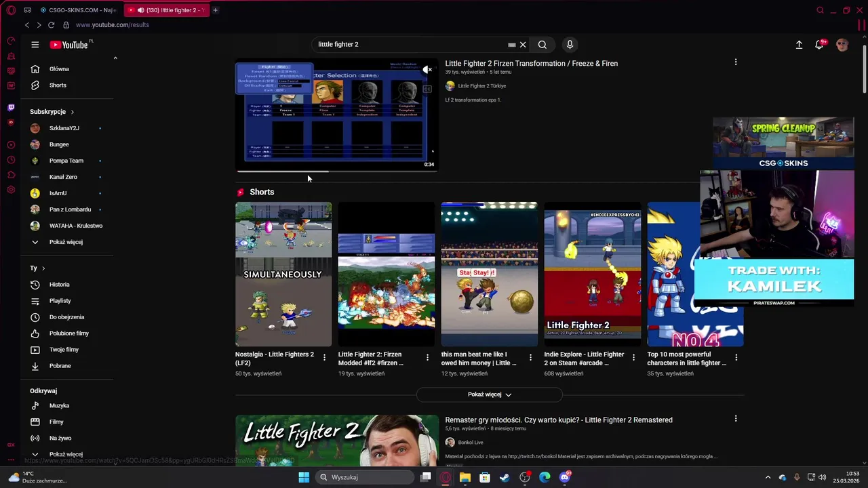Go forward with the browser forward arrow
This screenshot has width=868, height=488.
39,25
